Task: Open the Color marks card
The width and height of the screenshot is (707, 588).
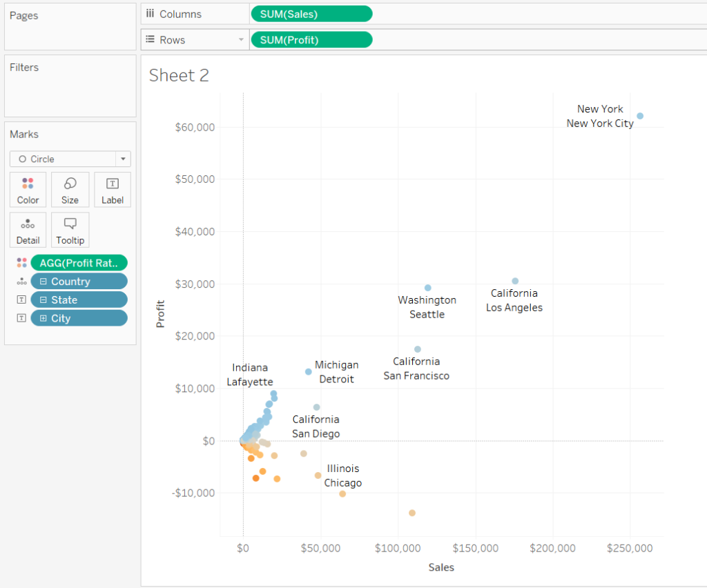Action: 28,189
